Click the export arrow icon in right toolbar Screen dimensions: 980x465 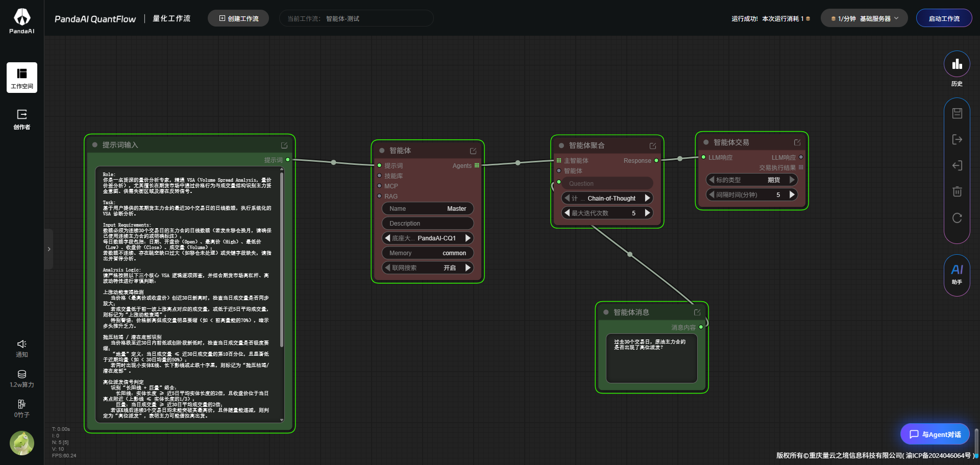[x=957, y=139]
